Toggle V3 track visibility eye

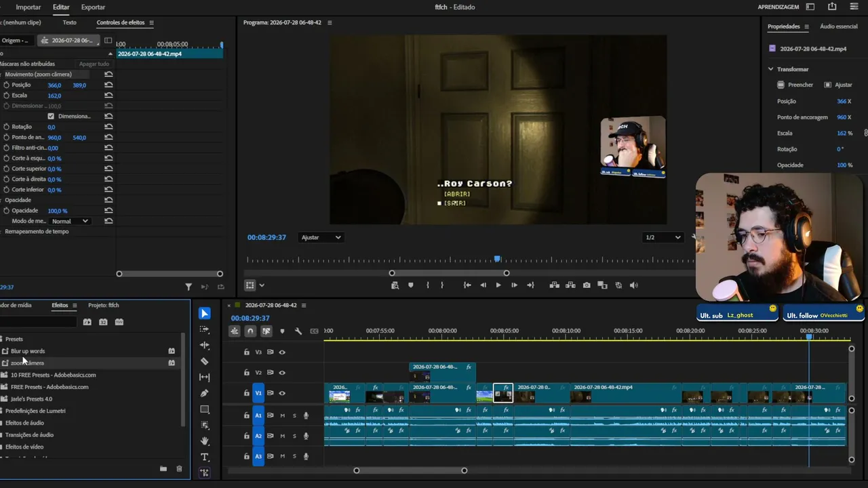(x=282, y=352)
